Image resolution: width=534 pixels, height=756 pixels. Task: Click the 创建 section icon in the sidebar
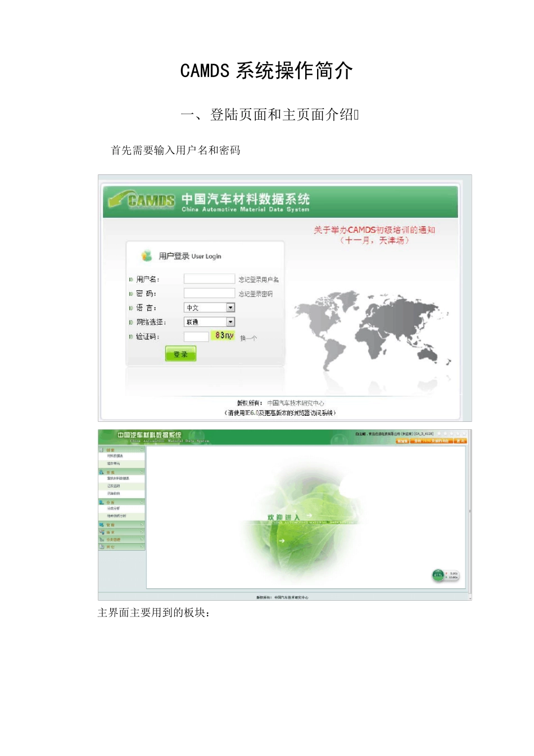click(101, 450)
